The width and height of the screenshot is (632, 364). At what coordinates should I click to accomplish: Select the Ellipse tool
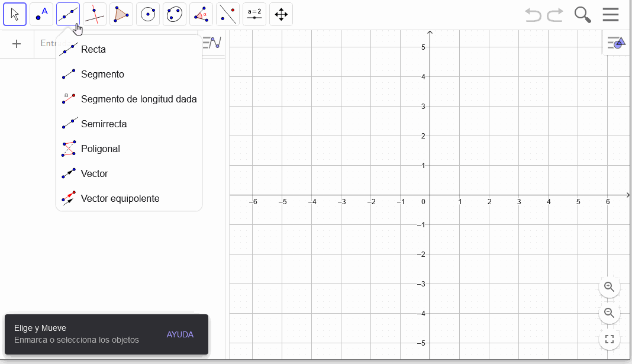(x=175, y=15)
